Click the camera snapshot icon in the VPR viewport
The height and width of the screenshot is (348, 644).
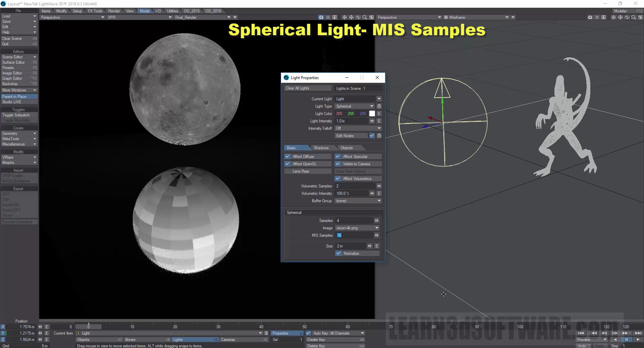[x=321, y=17]
